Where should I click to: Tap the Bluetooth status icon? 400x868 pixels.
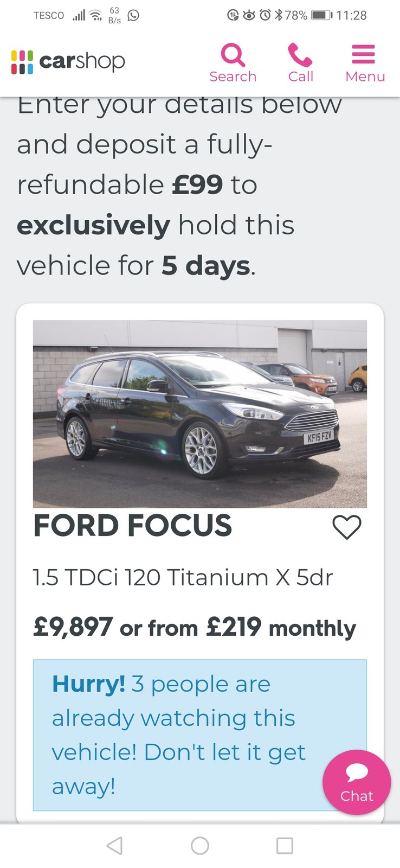[x=279, y=15]
